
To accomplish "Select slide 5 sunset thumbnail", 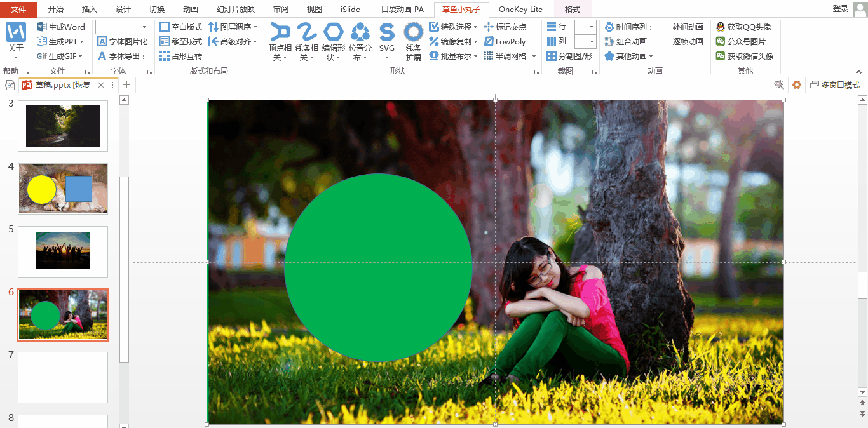I will coord(63,251).
